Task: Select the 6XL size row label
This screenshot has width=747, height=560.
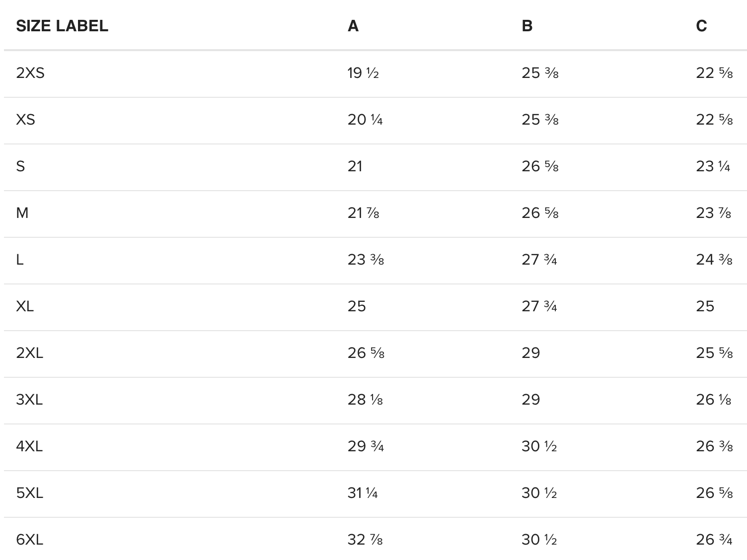Action: point(30,540)
